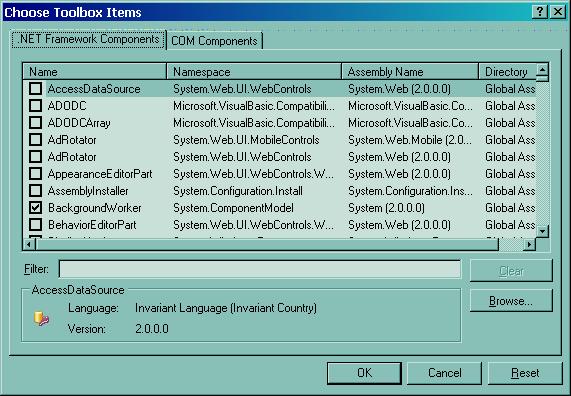This screenshot has height=396, width=571.
Task: Check the ADODCArray checkbox
Action: click(x=35, y=123)
